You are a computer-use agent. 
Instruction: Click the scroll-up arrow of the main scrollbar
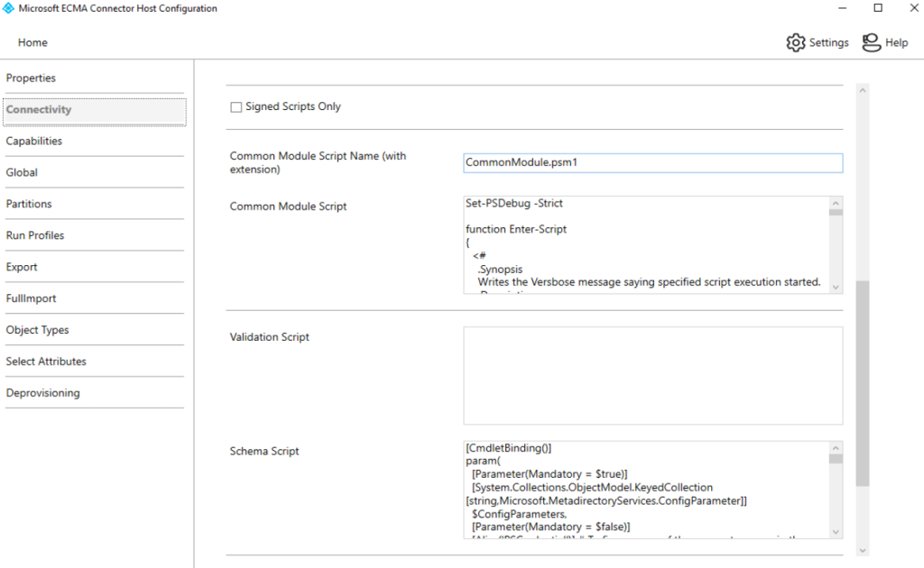(863, 89)
